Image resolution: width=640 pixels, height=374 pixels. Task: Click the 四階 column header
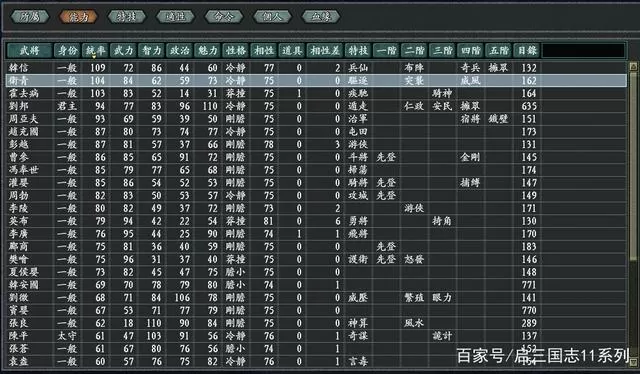(471, 51)
